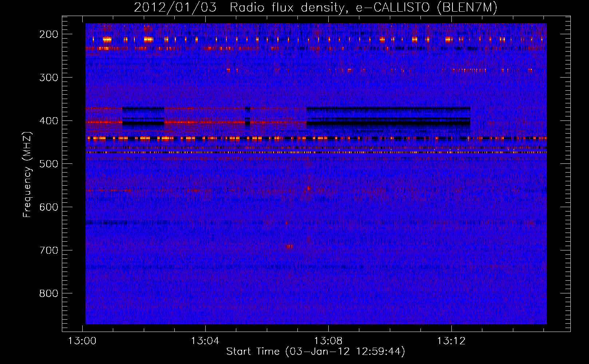Select the 200 frequency tick label

pos(49,34)
